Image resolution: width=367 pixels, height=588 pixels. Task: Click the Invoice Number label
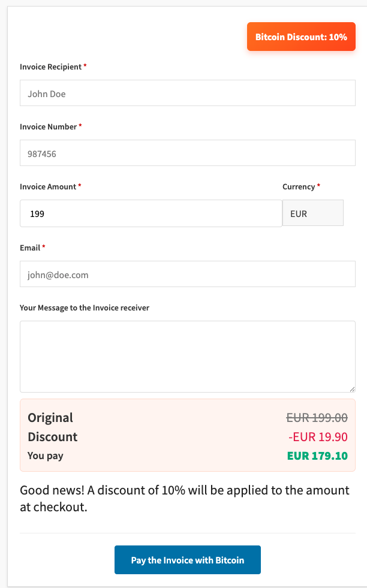click(x=48, y=127)
